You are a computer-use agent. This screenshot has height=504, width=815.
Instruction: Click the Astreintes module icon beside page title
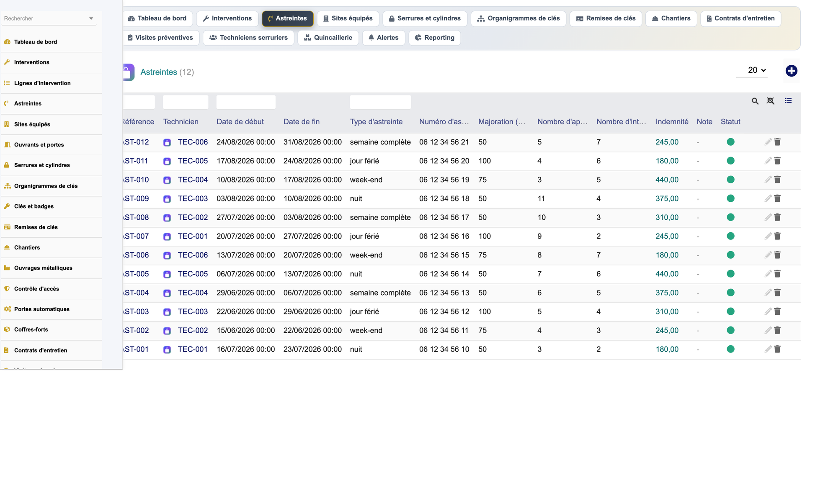pos(128,72)
